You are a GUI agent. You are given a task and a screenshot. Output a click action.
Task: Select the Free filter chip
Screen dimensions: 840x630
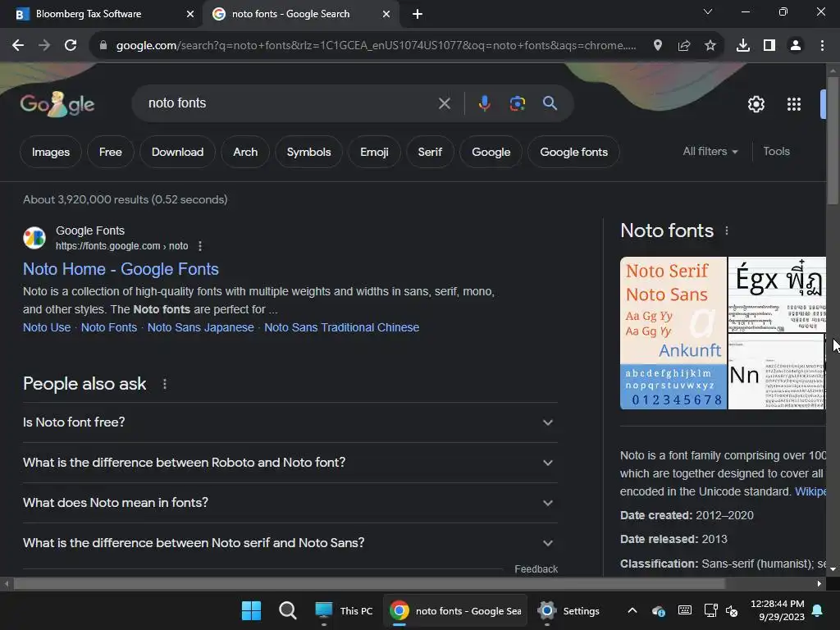coord(111,152)
